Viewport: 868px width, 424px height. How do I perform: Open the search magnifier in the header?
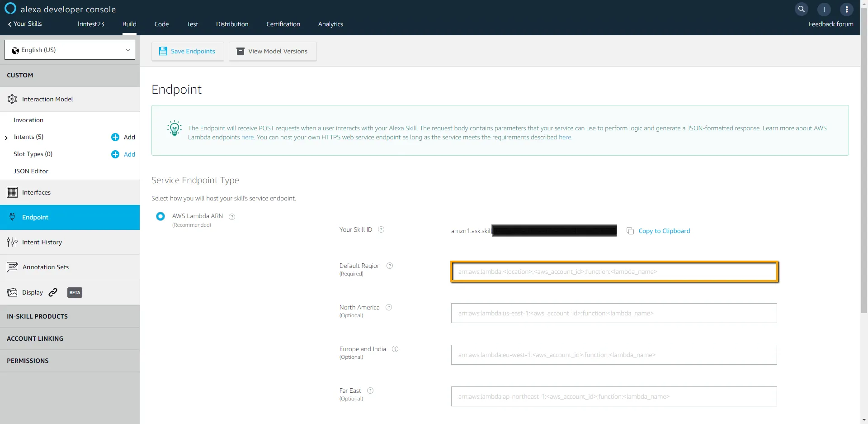[801, 9]
